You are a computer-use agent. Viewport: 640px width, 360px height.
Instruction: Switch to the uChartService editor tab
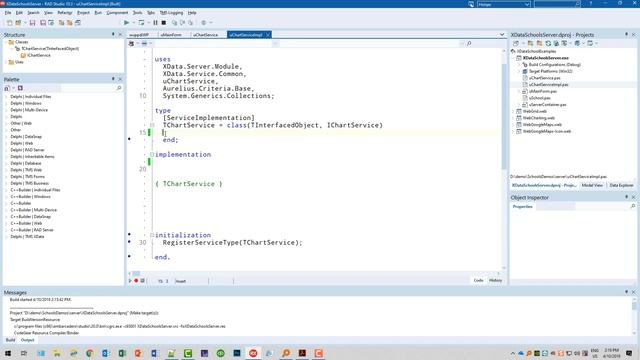[206, 35]
